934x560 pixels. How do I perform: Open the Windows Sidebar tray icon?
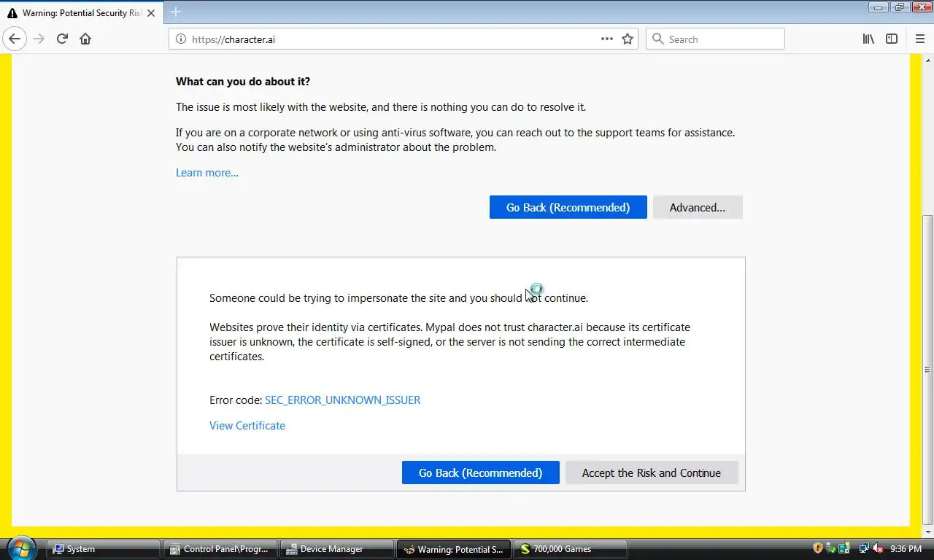(844, 548)
